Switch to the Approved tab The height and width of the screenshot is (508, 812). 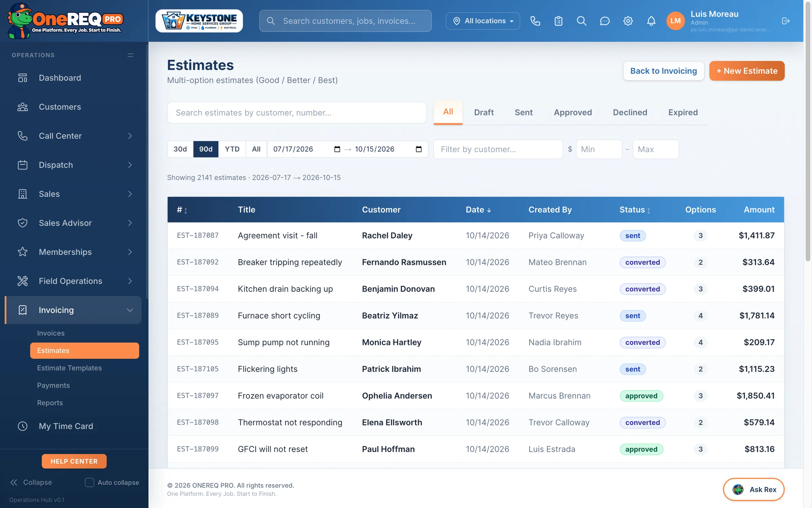click(572, 112)
